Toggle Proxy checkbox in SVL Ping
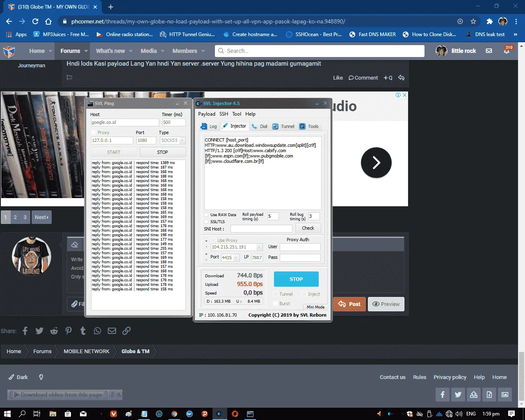 pyautogui.click(x=94, y=132)
